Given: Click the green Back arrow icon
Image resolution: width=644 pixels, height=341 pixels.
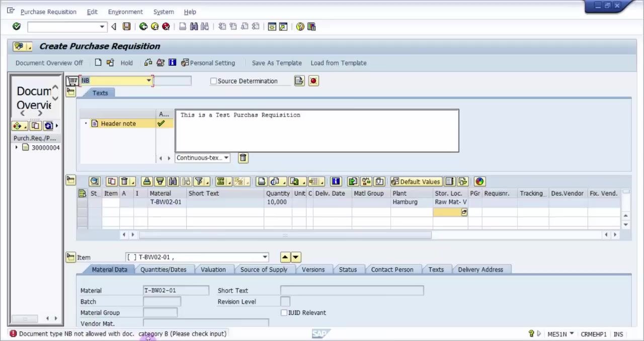Looking at the screenshot, I should click(143, 27).
